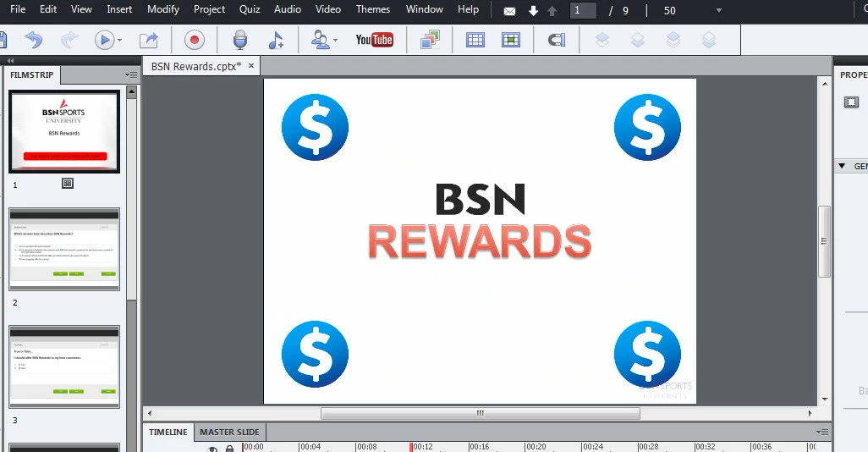The width and height of the screenshot is (868, 452).
Task: Click the green-centered grid icon
Action: click(510, 40)
